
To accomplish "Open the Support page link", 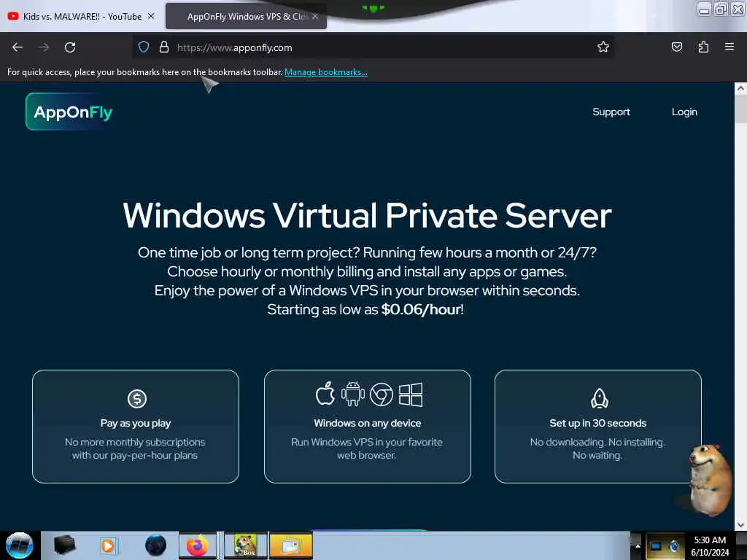I will pos(611,112).
